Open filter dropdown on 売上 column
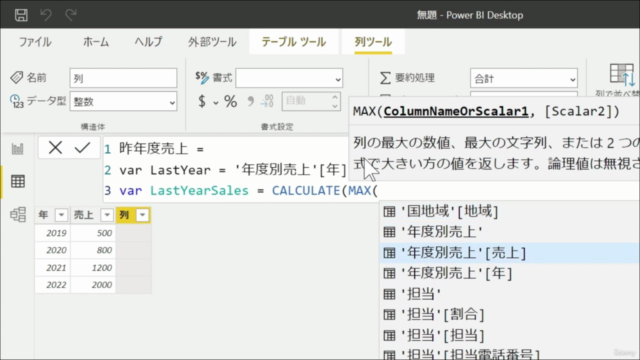 pyautogui.click(x=107, y=215)
